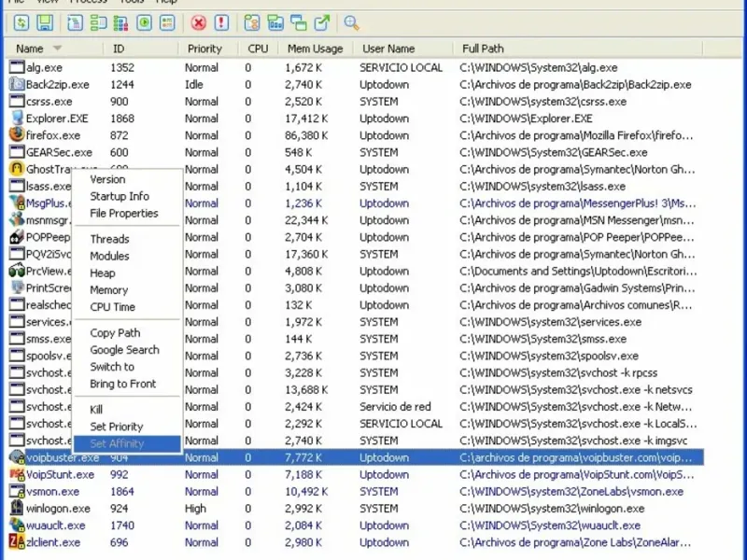Sort the list by Priority header

click(x=204, y=49)
